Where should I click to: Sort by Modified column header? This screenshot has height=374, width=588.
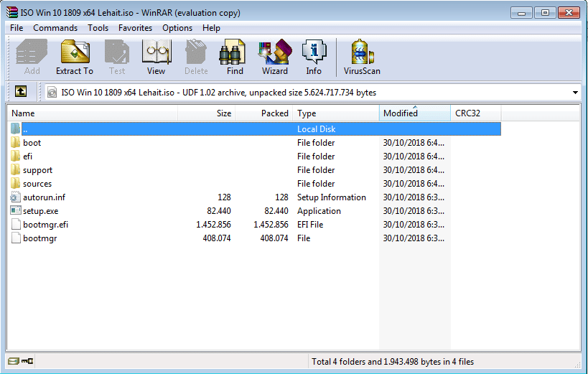[415, 113]
